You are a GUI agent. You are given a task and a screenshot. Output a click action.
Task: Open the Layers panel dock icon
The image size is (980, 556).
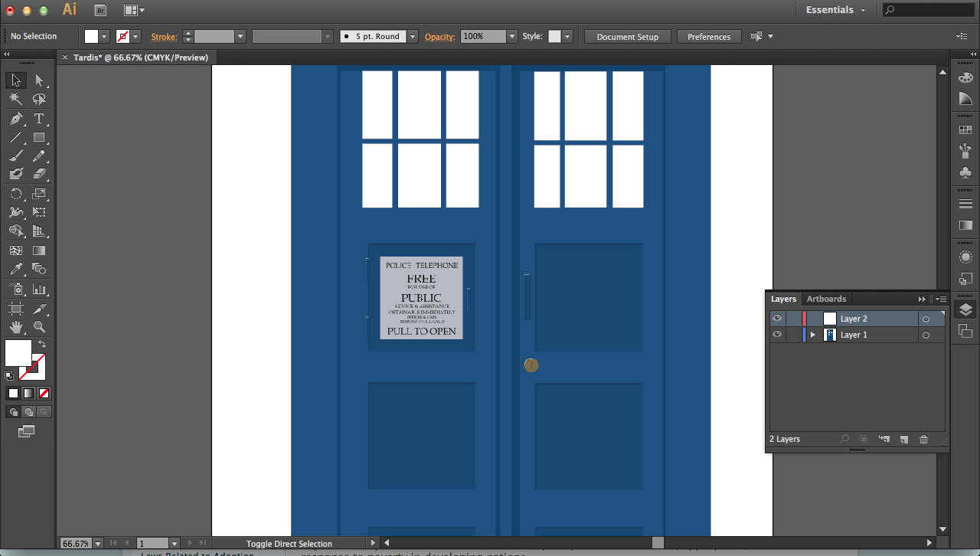click(965, 309)
